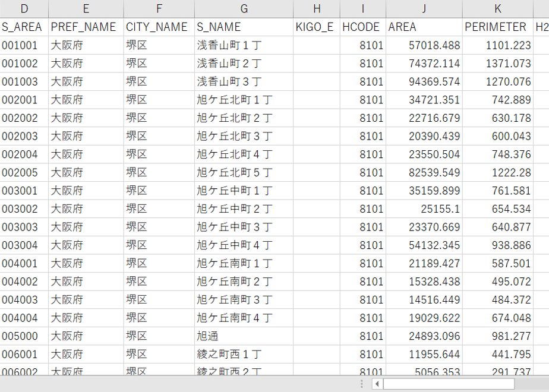This screenshot has height=392, width=549.
Task: Select AREA value 15328.438
Action: [424, 282]
